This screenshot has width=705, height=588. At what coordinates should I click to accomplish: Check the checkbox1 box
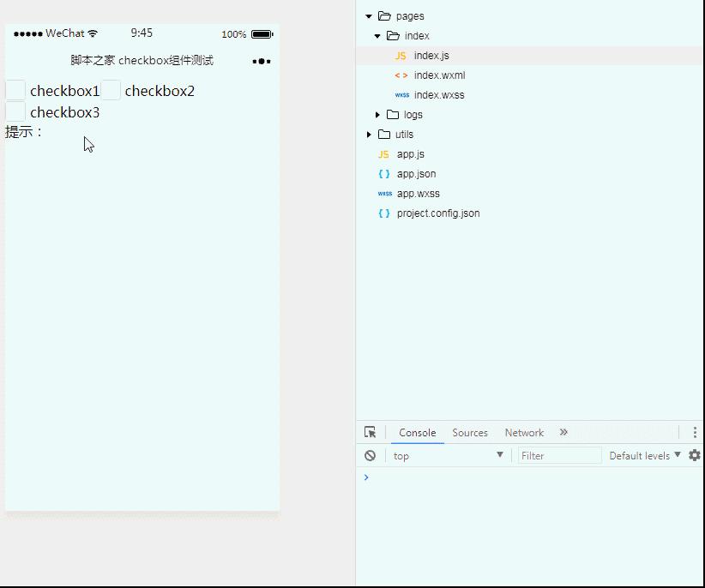pyautogui.click(x=15, y=90)
